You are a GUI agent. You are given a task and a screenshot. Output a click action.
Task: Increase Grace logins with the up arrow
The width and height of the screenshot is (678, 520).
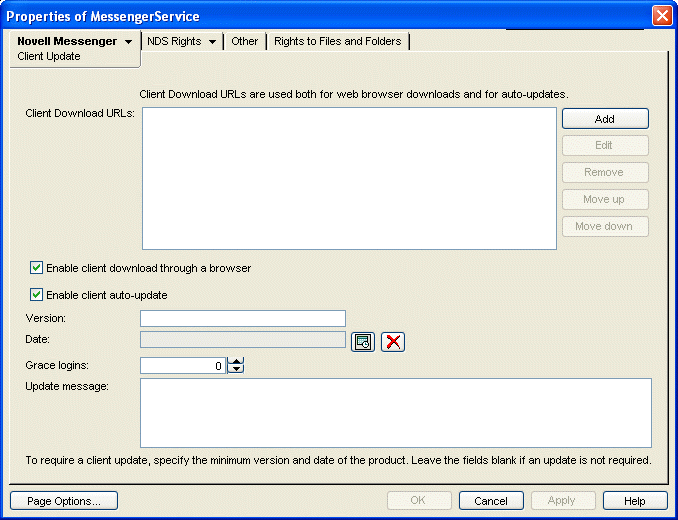(236, 361)
